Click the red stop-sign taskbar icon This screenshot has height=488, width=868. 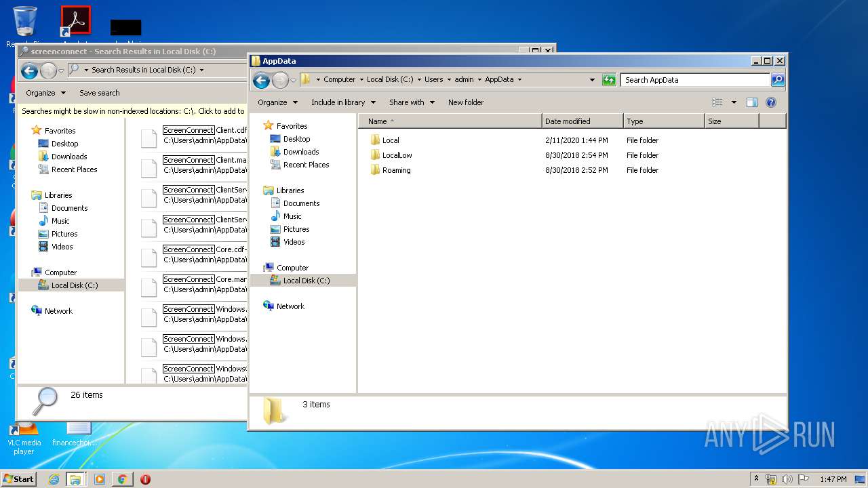(x=145, y=479)
